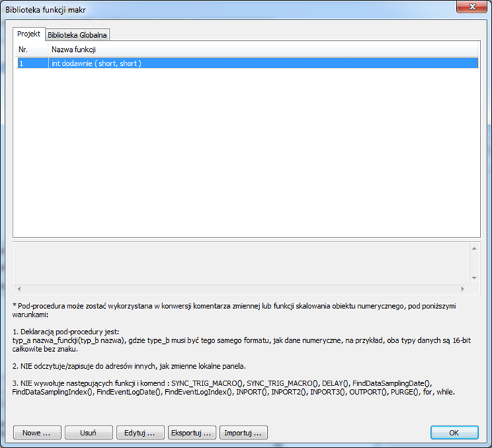Confirm the dialog with OK
This screenshot has height=448, width=492.
click(454, 433)
